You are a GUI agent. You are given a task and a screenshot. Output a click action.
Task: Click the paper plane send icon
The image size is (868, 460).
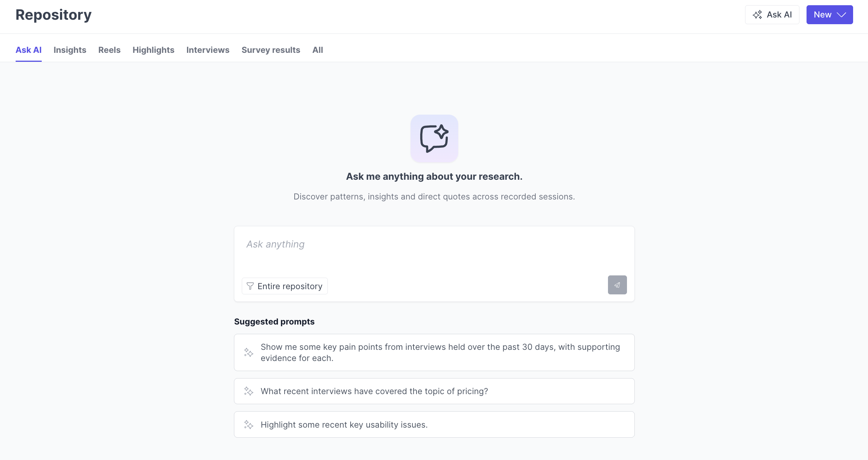click(617, 285)
